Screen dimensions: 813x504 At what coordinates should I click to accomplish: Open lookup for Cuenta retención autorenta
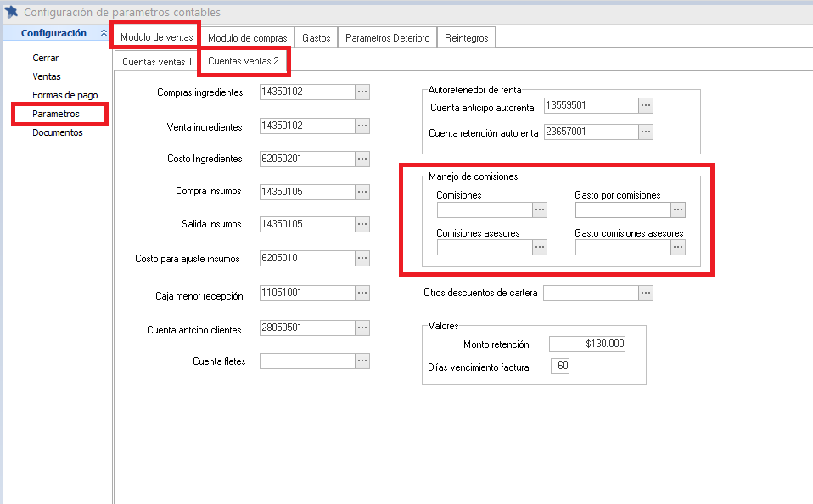coord(646,132)
